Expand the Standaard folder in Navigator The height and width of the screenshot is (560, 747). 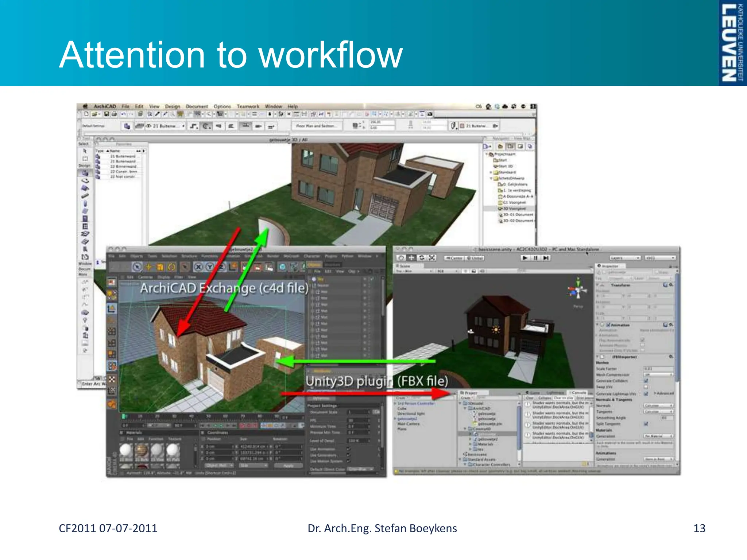[x=491, y=172]
